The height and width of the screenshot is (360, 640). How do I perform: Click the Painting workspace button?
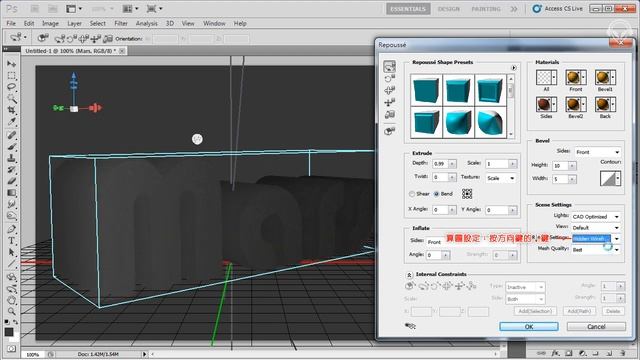tap(486, 9)
